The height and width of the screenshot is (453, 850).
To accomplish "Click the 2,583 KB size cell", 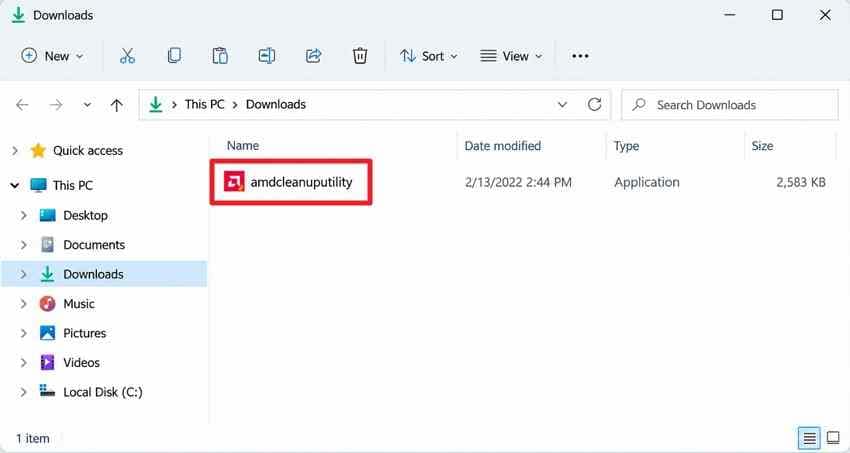I will [x=801, y=182].
